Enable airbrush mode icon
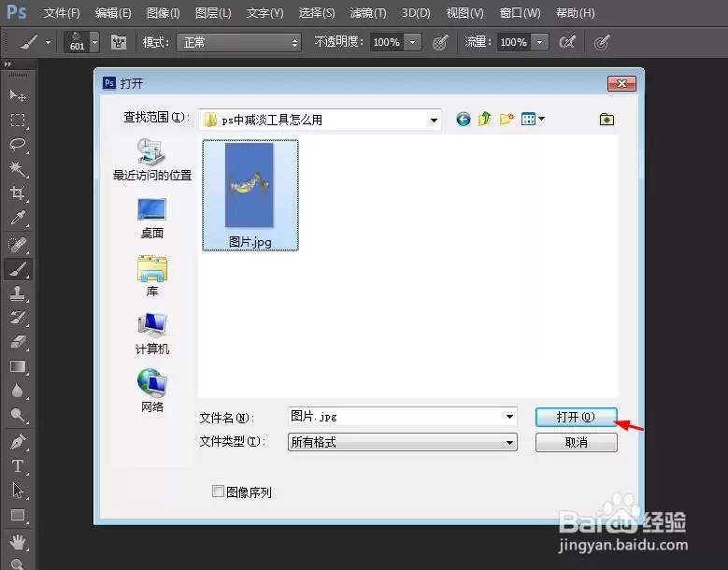The width and height of the screenshot is (728, 570). (567, 43)
